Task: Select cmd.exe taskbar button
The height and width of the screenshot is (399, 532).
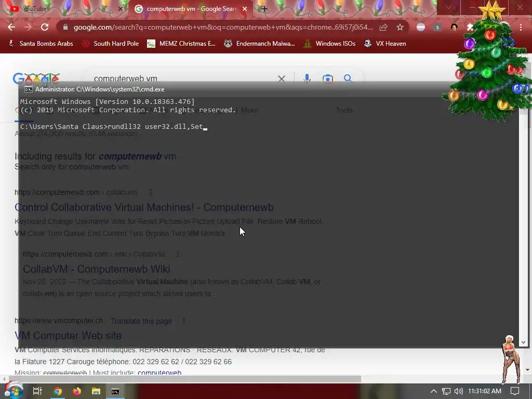Action: [115, 391]
